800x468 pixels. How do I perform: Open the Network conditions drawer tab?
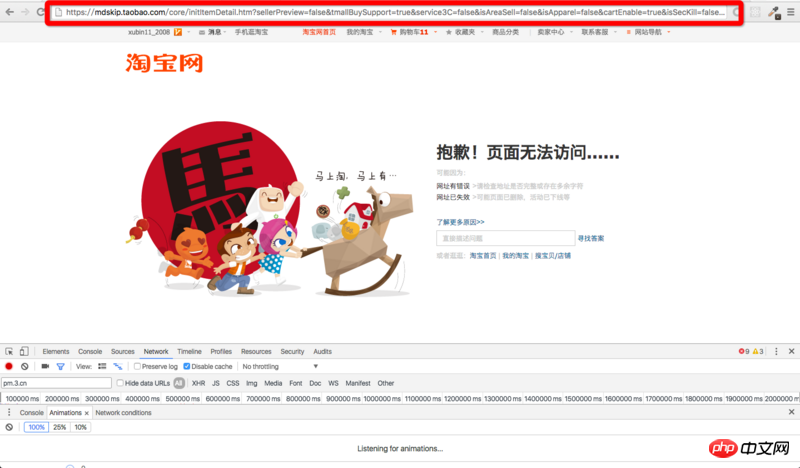123,412
